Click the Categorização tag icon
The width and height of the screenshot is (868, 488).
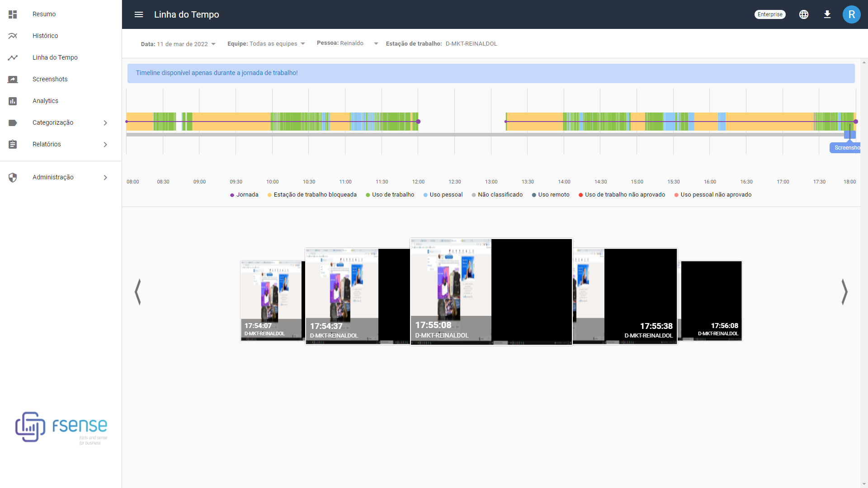coord(13,122)
